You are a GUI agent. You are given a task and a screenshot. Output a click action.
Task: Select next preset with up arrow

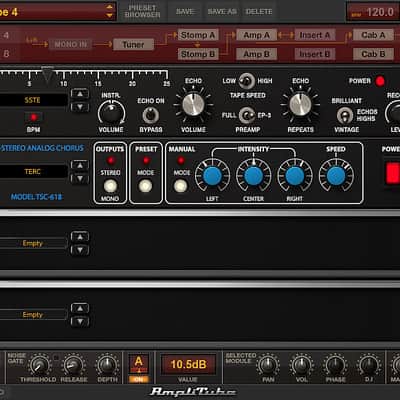109,7
